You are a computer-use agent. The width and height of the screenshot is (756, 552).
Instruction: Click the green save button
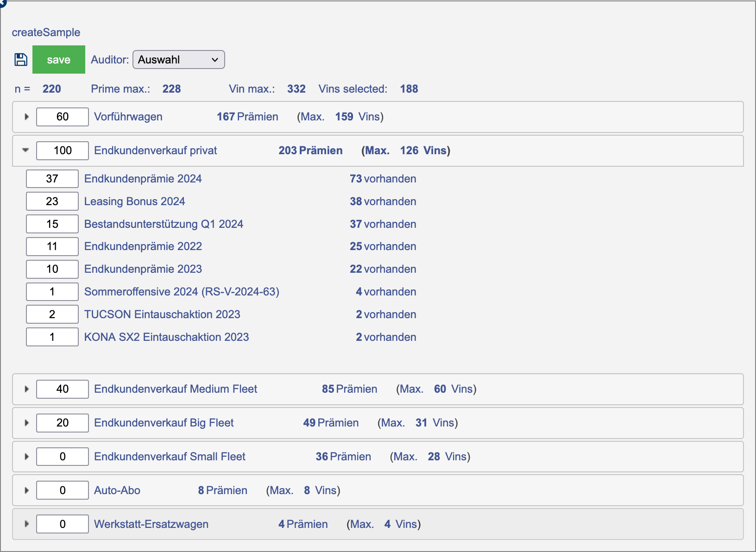click(58, 59)
